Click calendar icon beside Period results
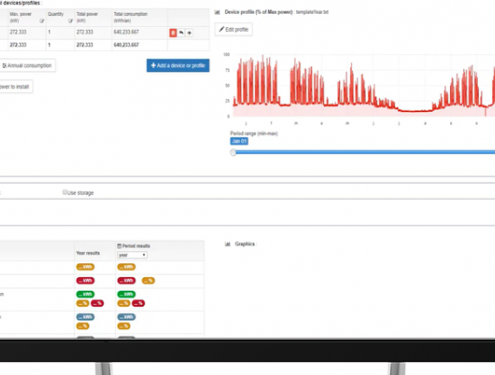 (119, 246)
